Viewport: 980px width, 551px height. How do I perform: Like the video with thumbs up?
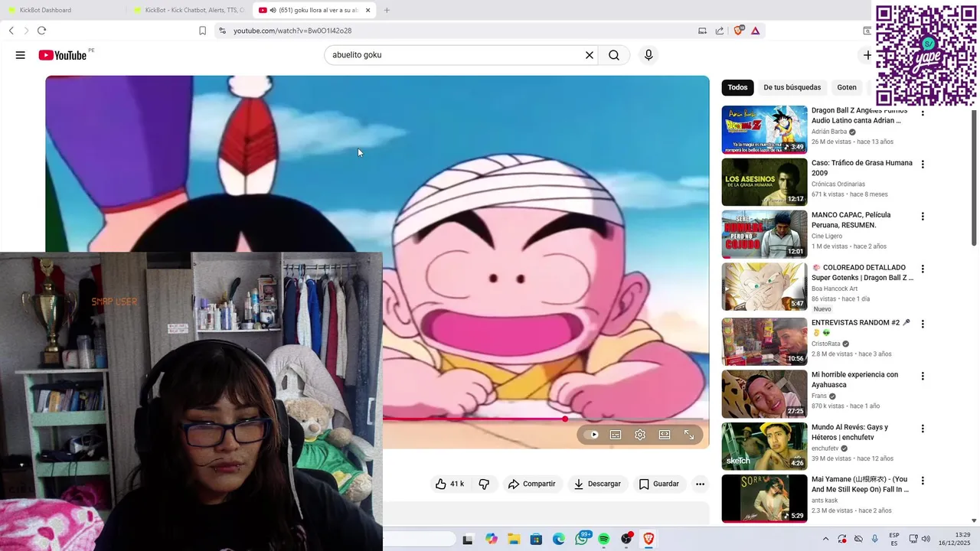click(449, 484)
